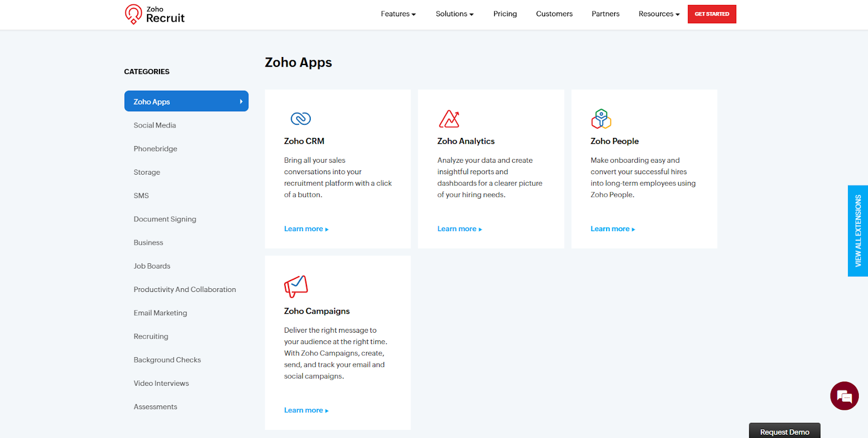Select the Zoho Apps category
Viewport: 868px width, 438px height.
pos(186,101)
